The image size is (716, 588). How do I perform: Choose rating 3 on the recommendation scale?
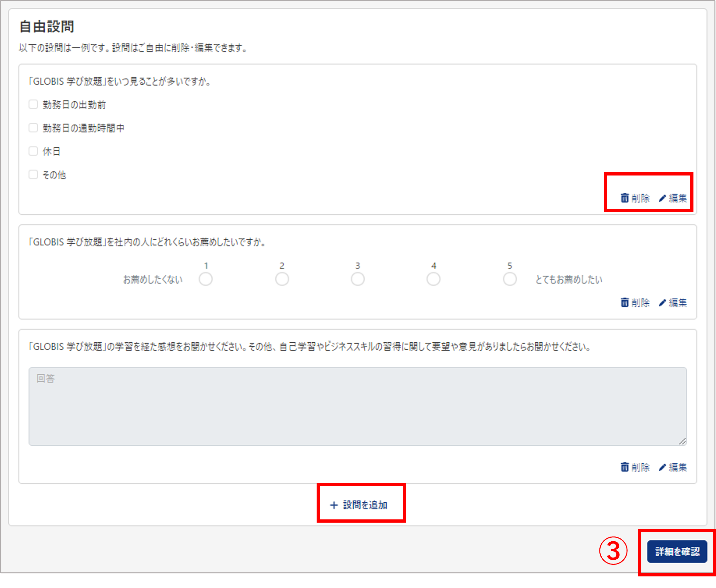[358, 279]
